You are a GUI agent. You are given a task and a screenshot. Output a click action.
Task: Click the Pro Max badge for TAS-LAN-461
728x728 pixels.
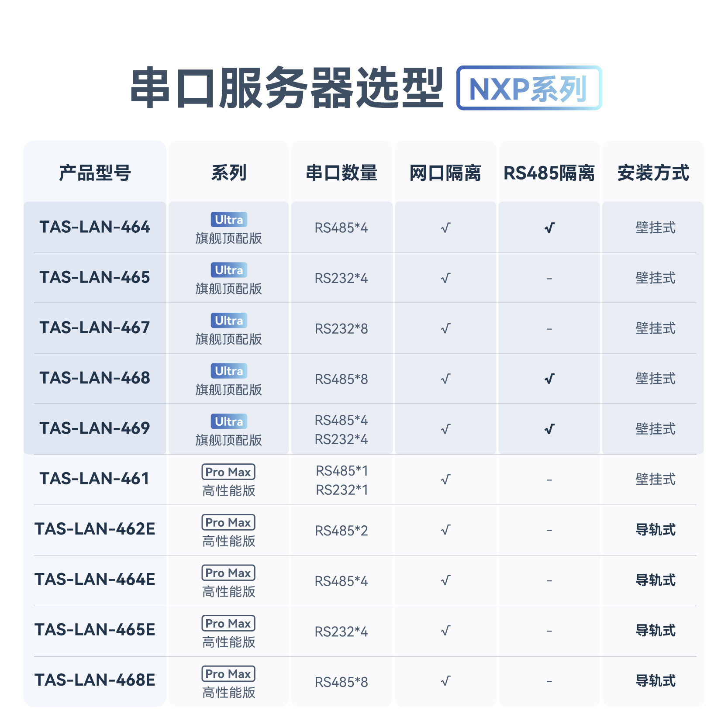(228, 472)
